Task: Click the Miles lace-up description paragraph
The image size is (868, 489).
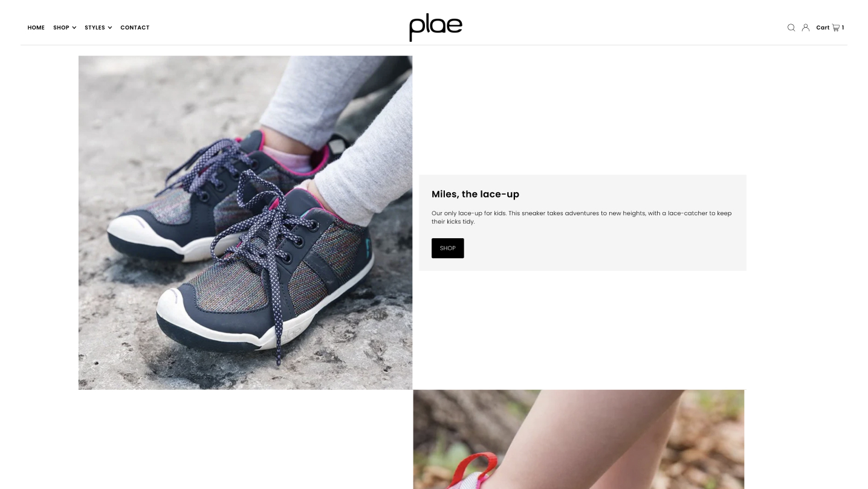Action: click(x=581, y=218)
